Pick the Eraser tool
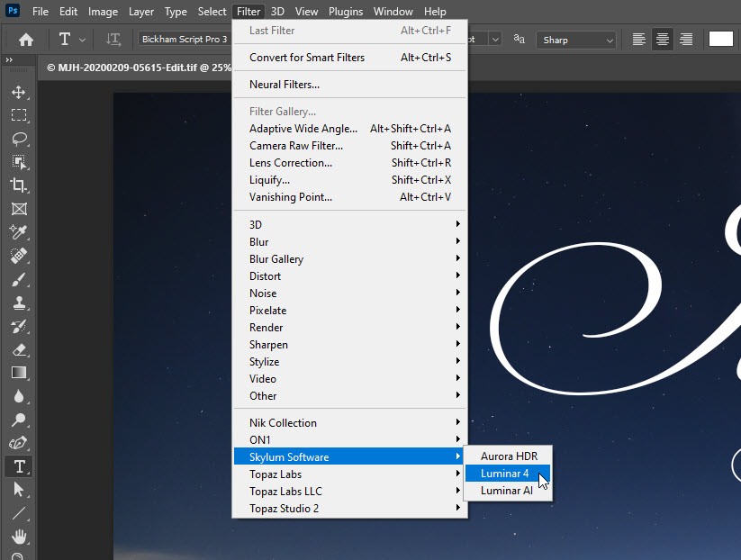The width and height of the screenshot is (741, 560). (x=20, y=349)
